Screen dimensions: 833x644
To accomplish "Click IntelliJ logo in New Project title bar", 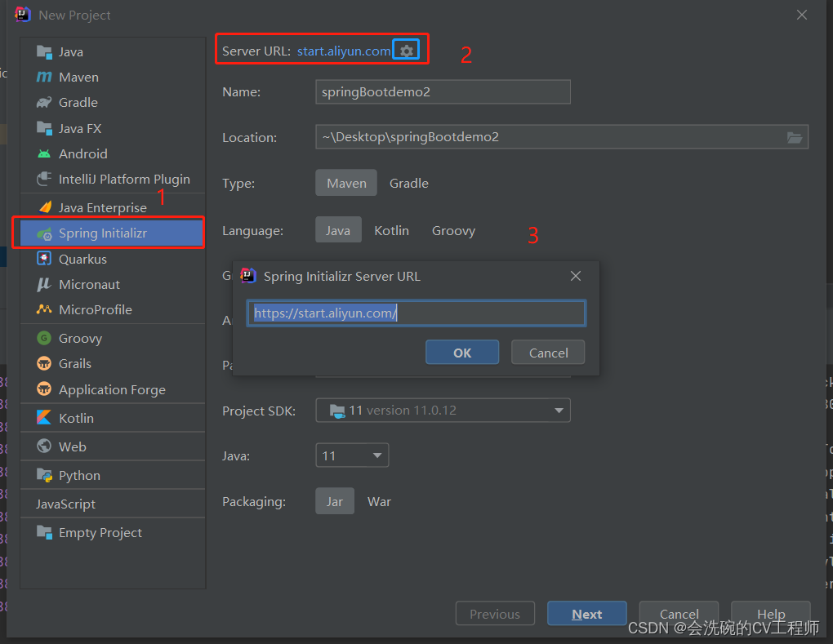I will coord(23,15).
